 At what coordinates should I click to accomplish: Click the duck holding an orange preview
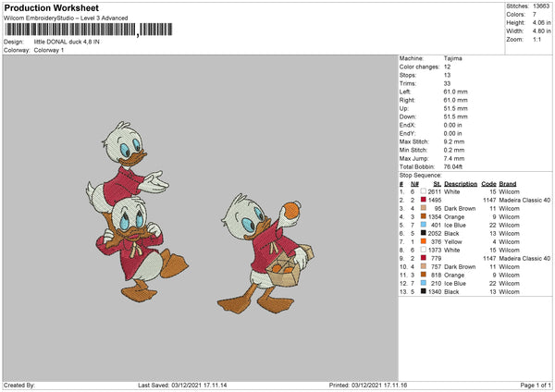[x=265, y=253]
